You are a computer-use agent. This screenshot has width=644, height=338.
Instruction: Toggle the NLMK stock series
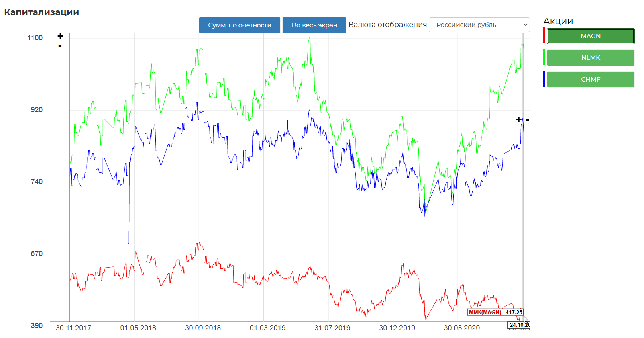click(x=591, y=57)
